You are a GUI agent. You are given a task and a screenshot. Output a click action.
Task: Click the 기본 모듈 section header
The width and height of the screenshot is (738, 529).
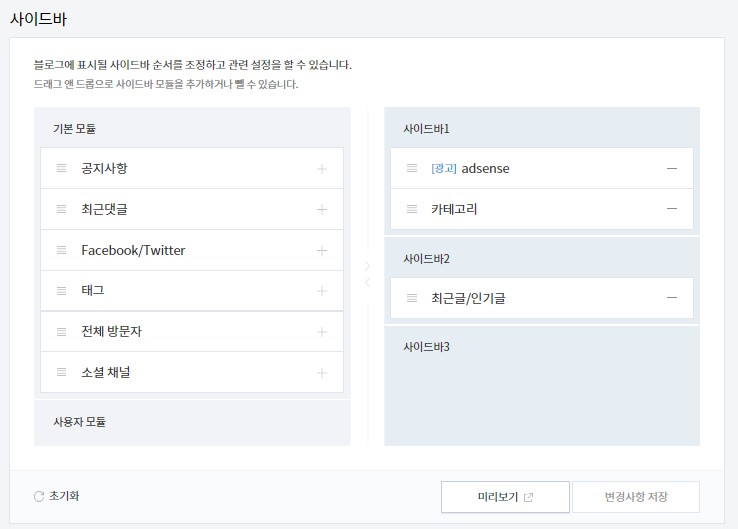pyautogui.click(x=74, y=128)
